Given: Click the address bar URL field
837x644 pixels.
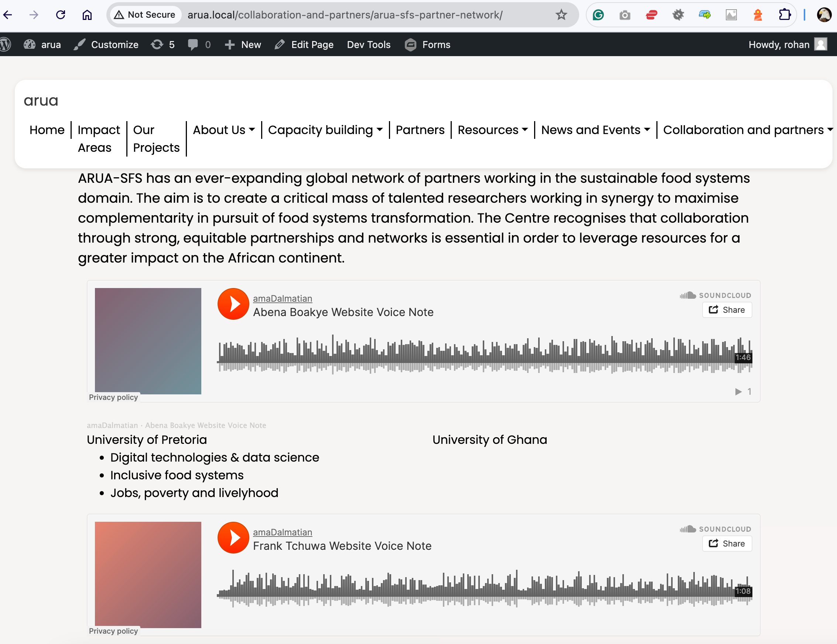Looking at the screenshot, I should tap(345, 15).
